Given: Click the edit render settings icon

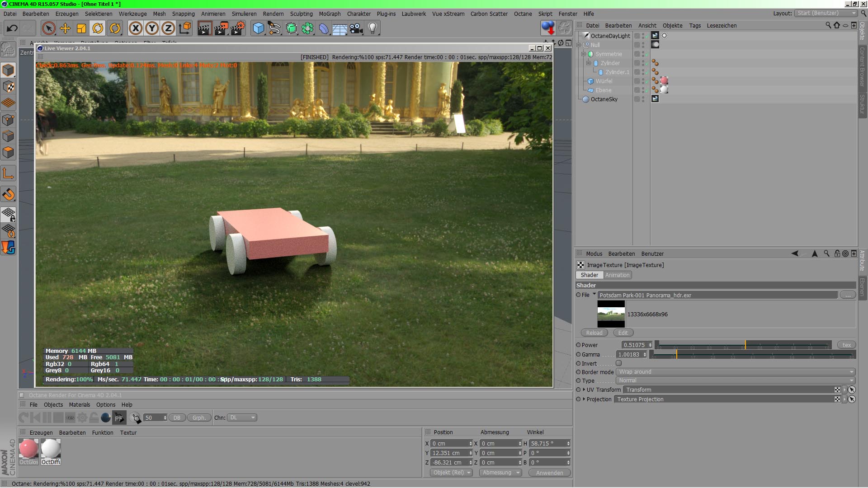Looking at the screenshot, I should [237, 28].
